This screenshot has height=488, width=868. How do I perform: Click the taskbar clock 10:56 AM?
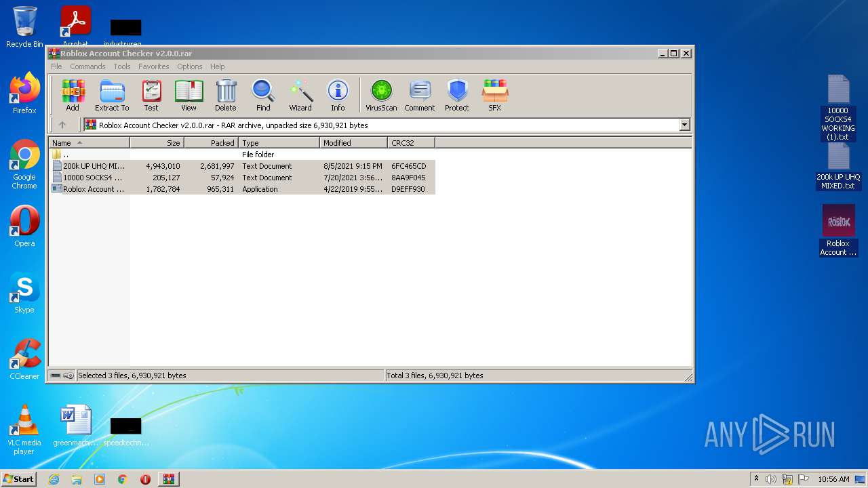tap(833, 479)
